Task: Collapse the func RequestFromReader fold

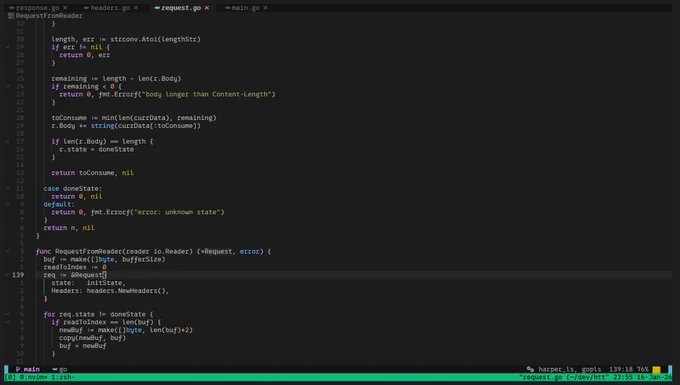Action: coord(7,251)
